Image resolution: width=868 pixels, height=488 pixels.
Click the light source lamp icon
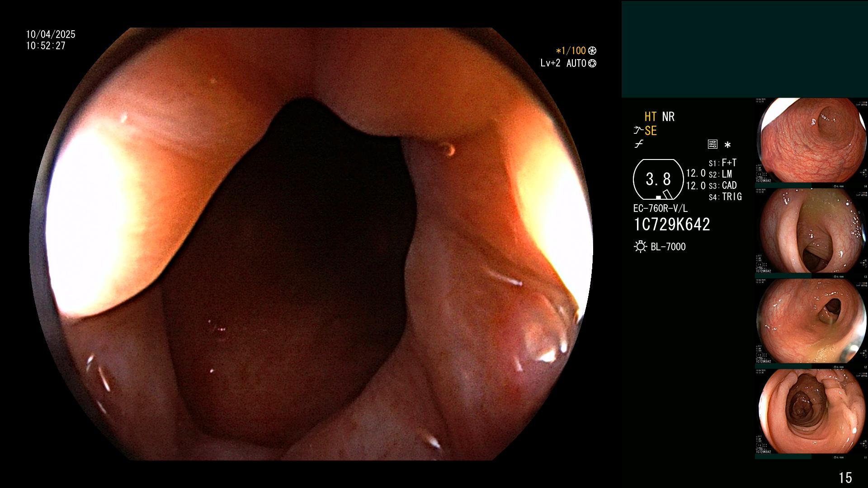point(640,247)
